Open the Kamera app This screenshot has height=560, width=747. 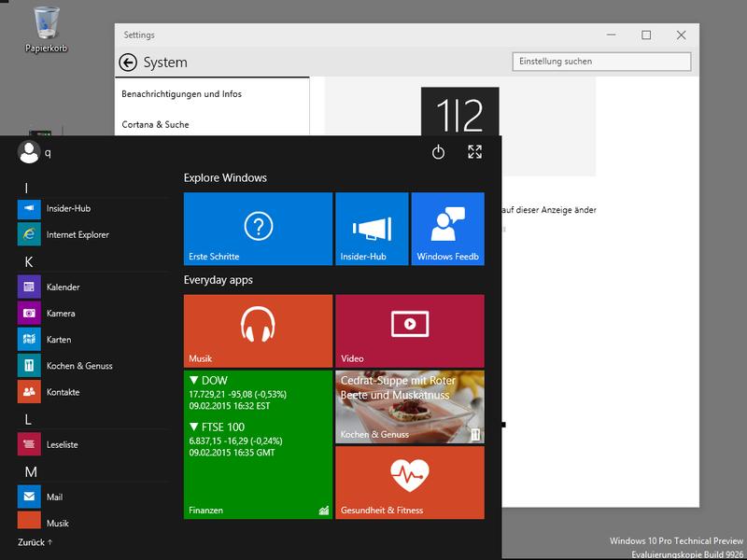click(x=92, y=314)
